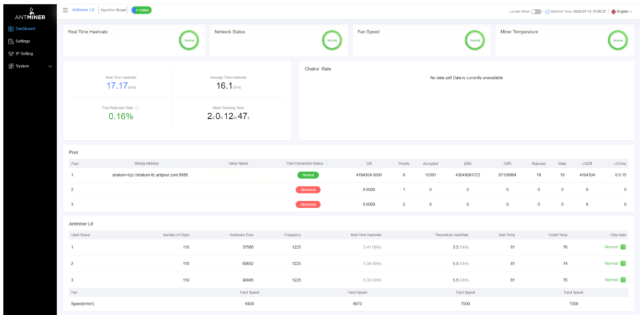Screen dimensions: 644x315
Task: Click Network Status Normal ring
Action: 332,40
